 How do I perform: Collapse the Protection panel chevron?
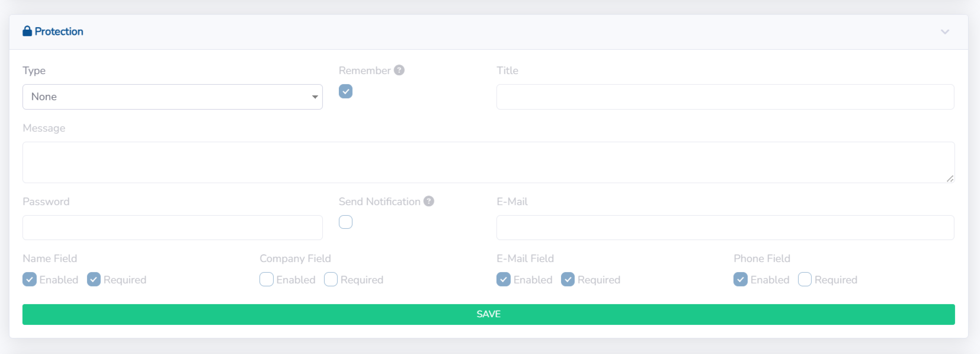pyautogui.click(x=944, y=31)
